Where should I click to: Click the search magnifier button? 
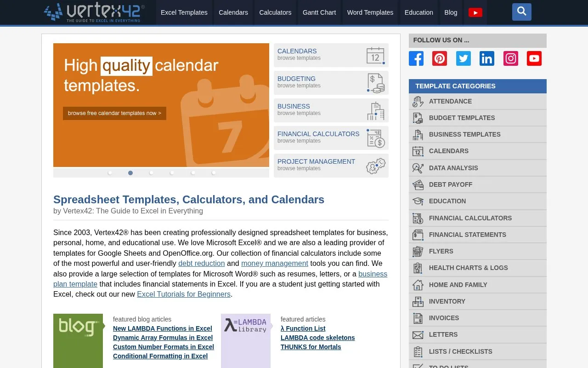[x=522, y=12]
